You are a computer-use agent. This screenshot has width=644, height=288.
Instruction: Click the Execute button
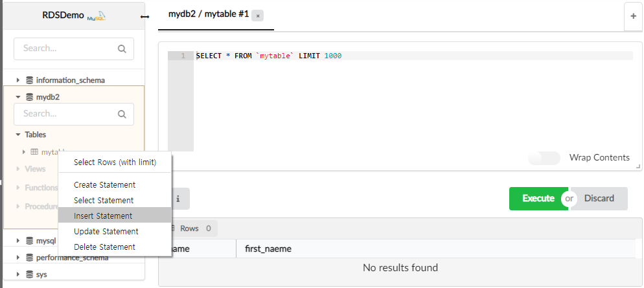538,199
